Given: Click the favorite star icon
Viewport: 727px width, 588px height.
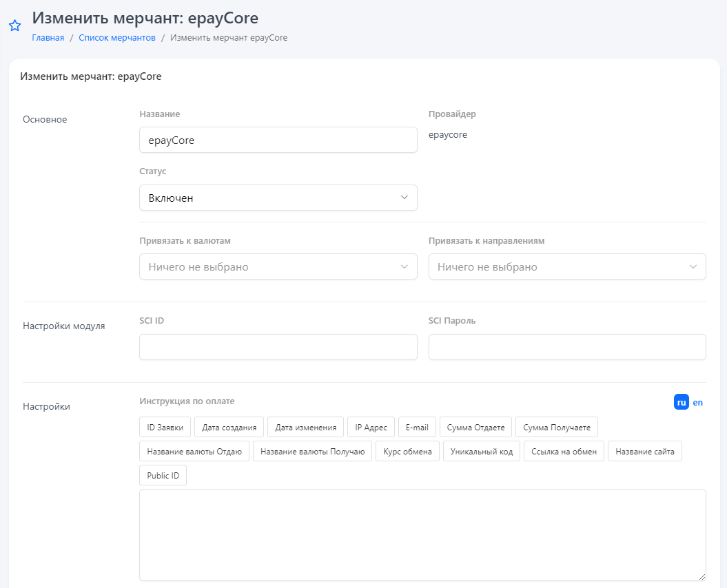Looking at the screenshot, I should (14, 25).
